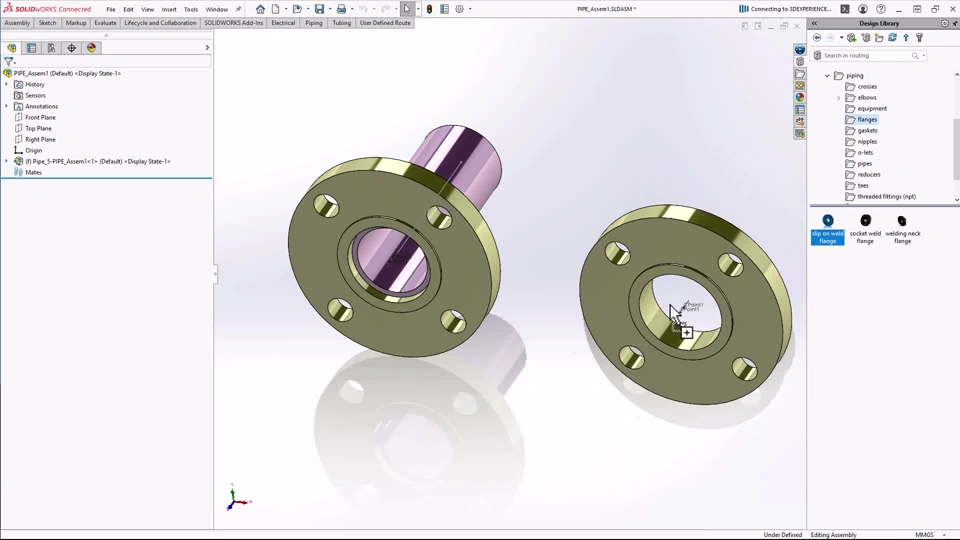Select the welding neck flange thumbnail
The height and width of the screenshot is (540, 960).
coord(902,229)
